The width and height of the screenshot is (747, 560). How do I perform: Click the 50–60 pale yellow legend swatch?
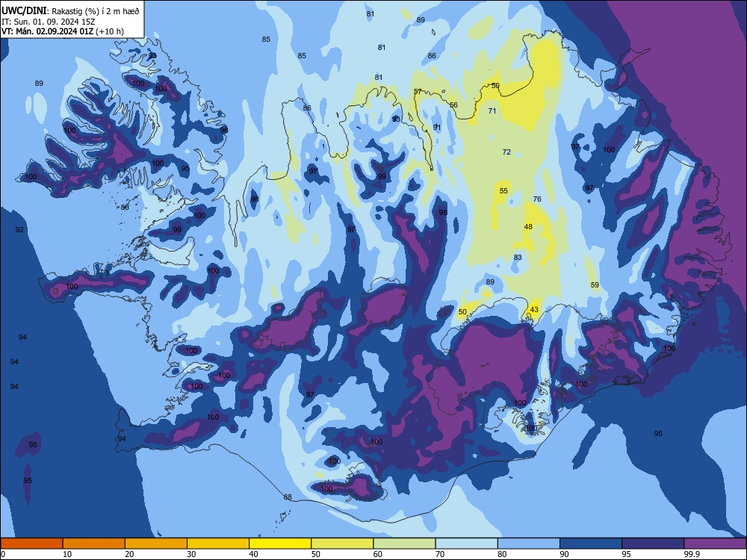[342, 544]
